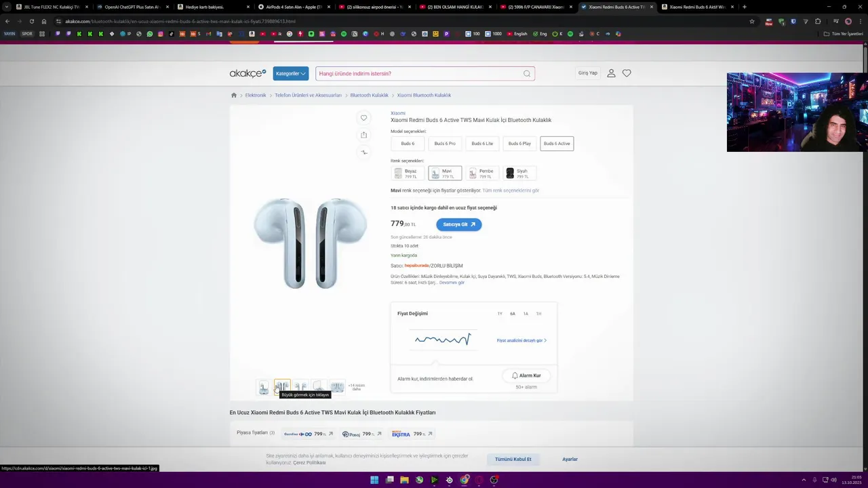
Task: Choose Siyah color option
Action: tap(519, 174)
